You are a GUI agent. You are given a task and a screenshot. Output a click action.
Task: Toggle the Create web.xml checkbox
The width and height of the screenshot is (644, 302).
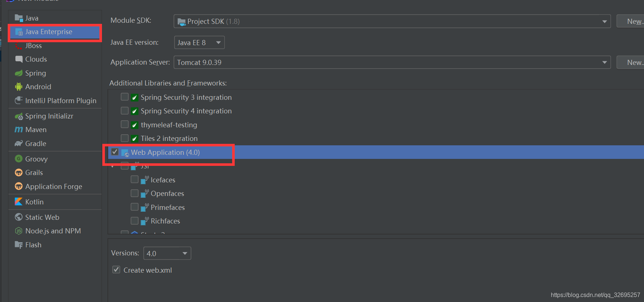tap(116, 270)
